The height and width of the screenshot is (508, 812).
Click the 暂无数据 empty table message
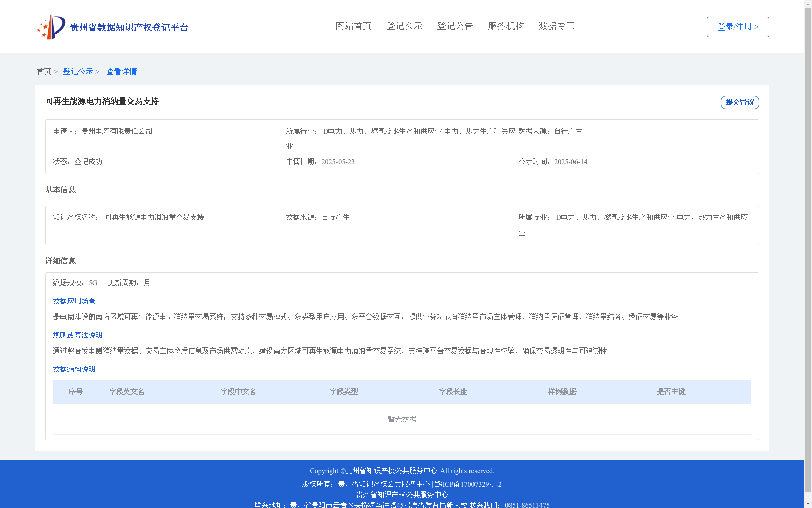[x=402, y=419]
